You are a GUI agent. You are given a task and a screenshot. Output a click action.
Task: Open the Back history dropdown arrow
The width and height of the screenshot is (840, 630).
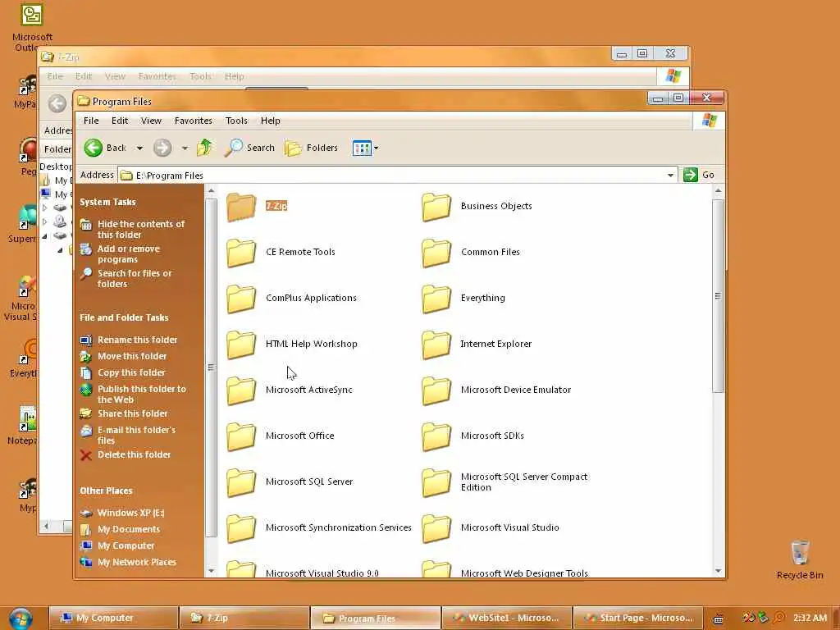pos(139,148)
